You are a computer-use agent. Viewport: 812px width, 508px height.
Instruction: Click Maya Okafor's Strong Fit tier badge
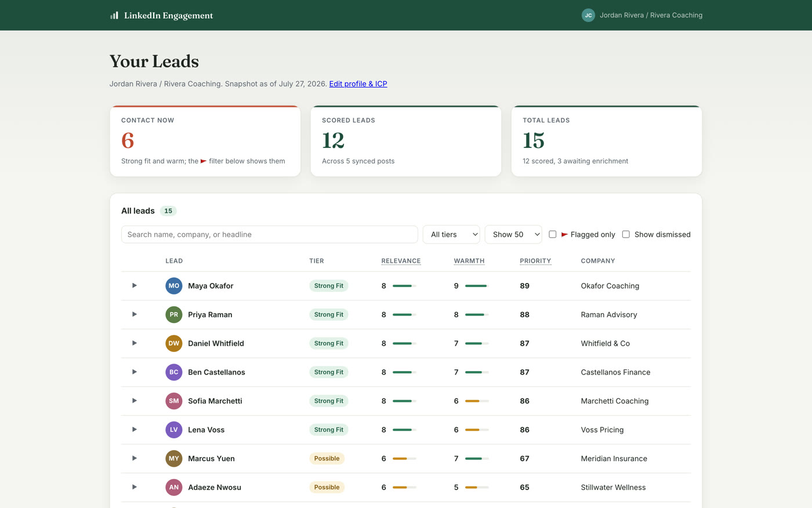[x=329, y=286]
